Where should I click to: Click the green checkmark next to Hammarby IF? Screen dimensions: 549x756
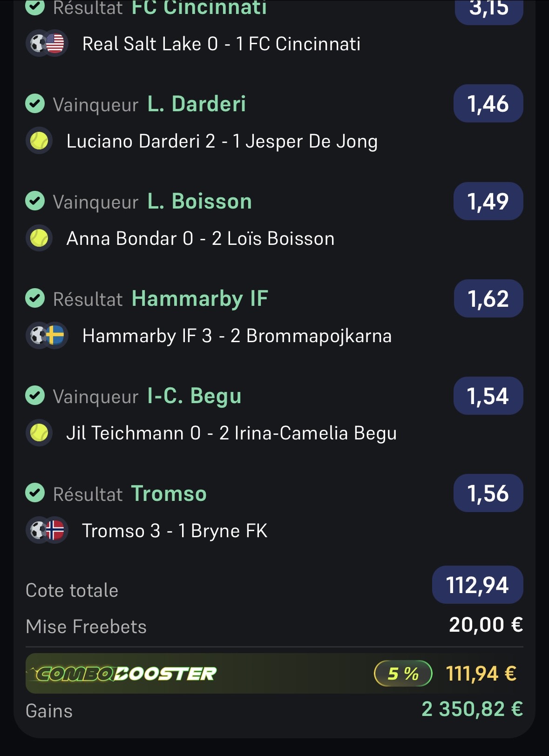click(35, 298)
